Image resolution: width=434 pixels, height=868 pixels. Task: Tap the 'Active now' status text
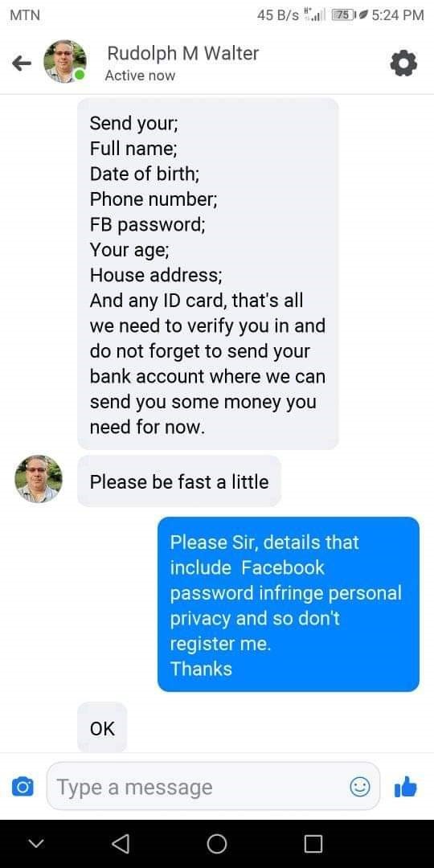[x=140, y=76]
